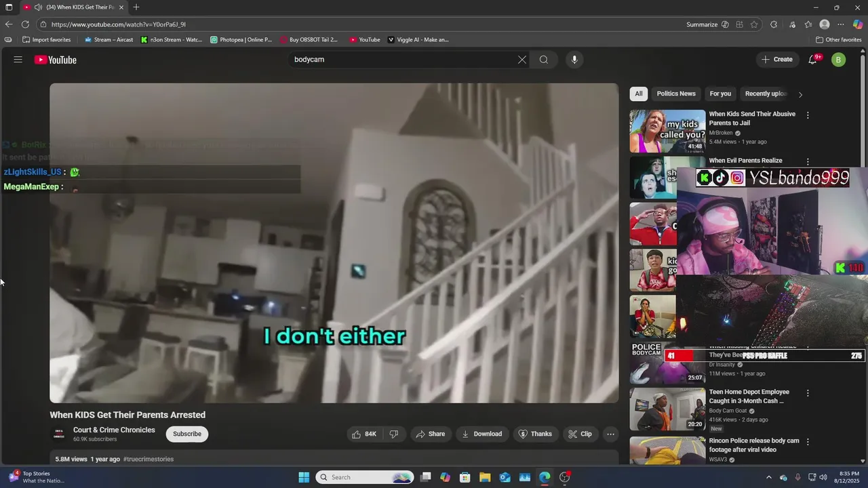Dislike the video
Screen dimensions: 868x488
tap(394, 434)
